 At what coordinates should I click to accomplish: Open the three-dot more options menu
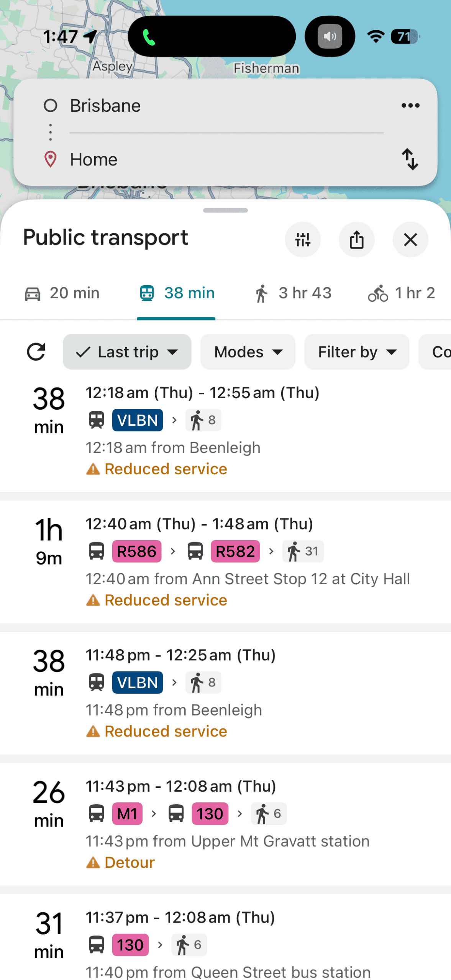point(410,105)
